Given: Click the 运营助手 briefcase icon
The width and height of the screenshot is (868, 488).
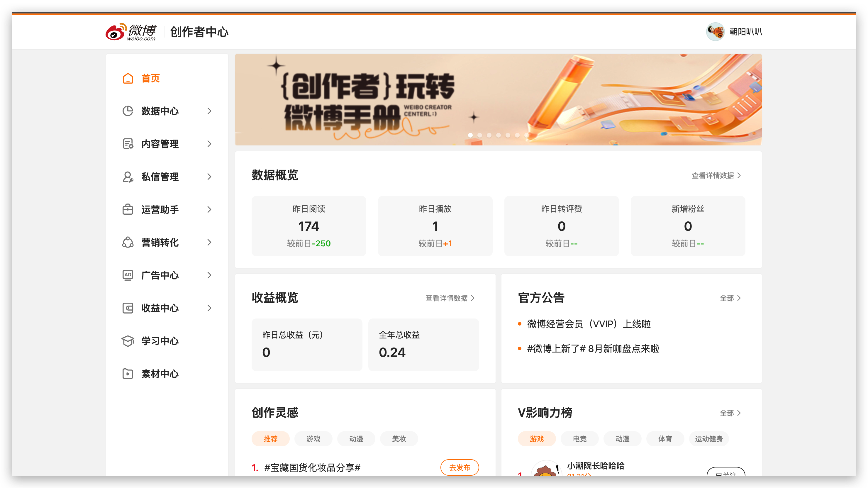Looking at the screenshot, I should click(128, 209).
